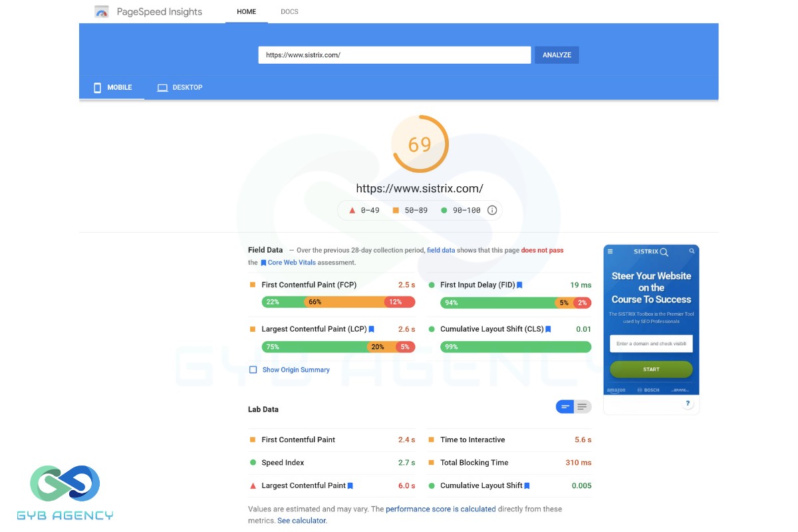This screenshot has height=532, width=798.
Task: Click the SISTRIX logo in the preview
Action: point(650,252)
